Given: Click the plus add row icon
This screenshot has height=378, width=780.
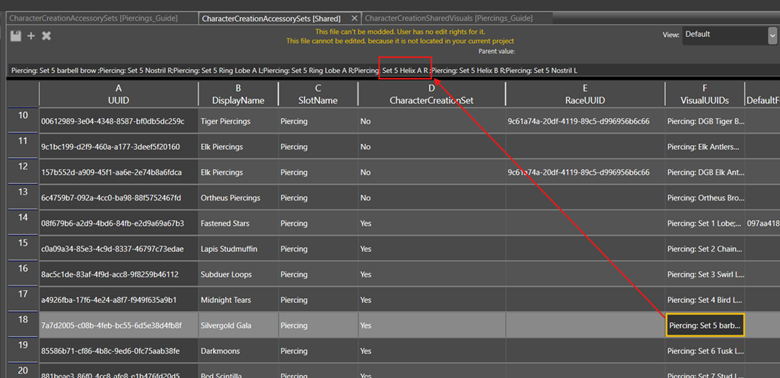Looking at the screenshot, I should [x=31, y=36].
